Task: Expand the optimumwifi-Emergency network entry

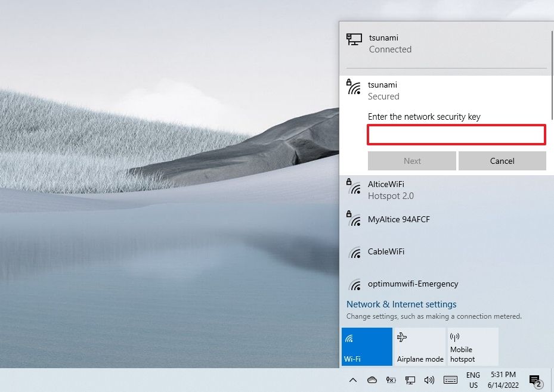Action: (444, 284)
